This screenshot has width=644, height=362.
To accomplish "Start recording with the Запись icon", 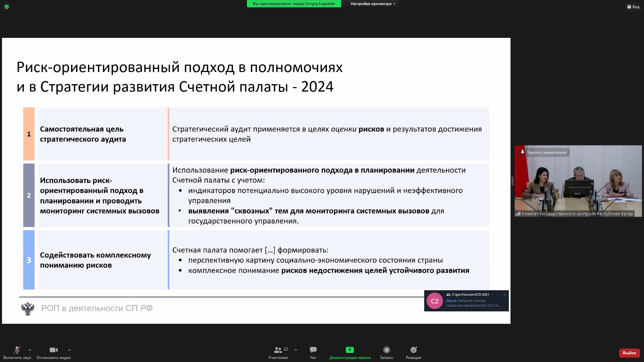I will coord(386,350).
